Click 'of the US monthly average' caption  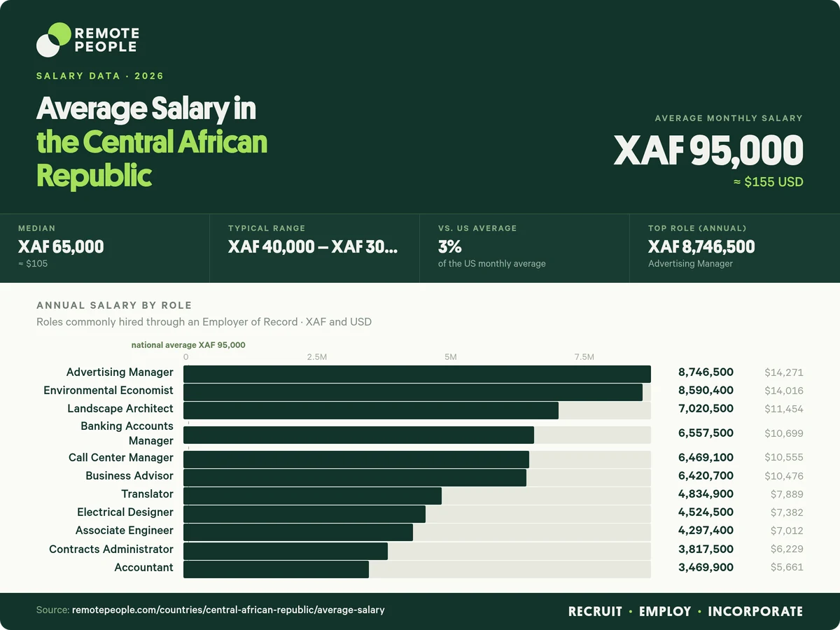point(492,264)
